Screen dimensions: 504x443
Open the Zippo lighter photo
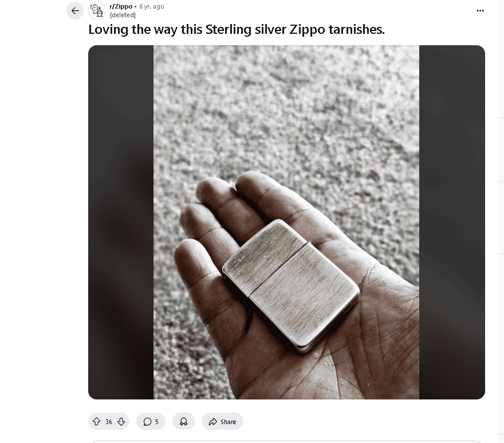(x=286, y=222)
